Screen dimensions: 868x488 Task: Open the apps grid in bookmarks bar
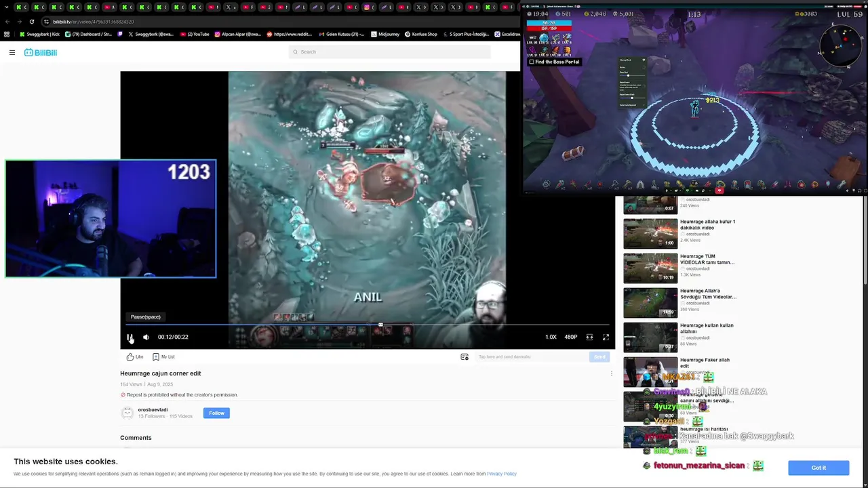point(7,34)
